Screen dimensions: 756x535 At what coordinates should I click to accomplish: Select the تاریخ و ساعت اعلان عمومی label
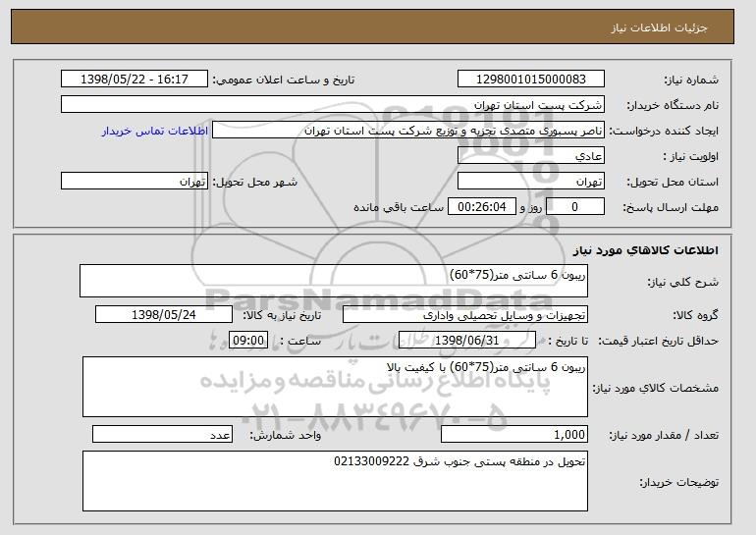pos(284,80)
